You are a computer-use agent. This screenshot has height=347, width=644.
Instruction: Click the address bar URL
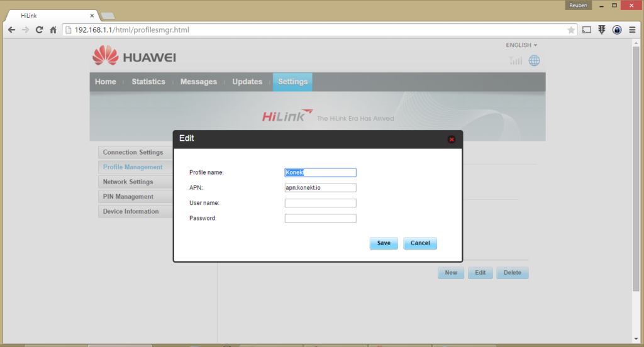132,30
